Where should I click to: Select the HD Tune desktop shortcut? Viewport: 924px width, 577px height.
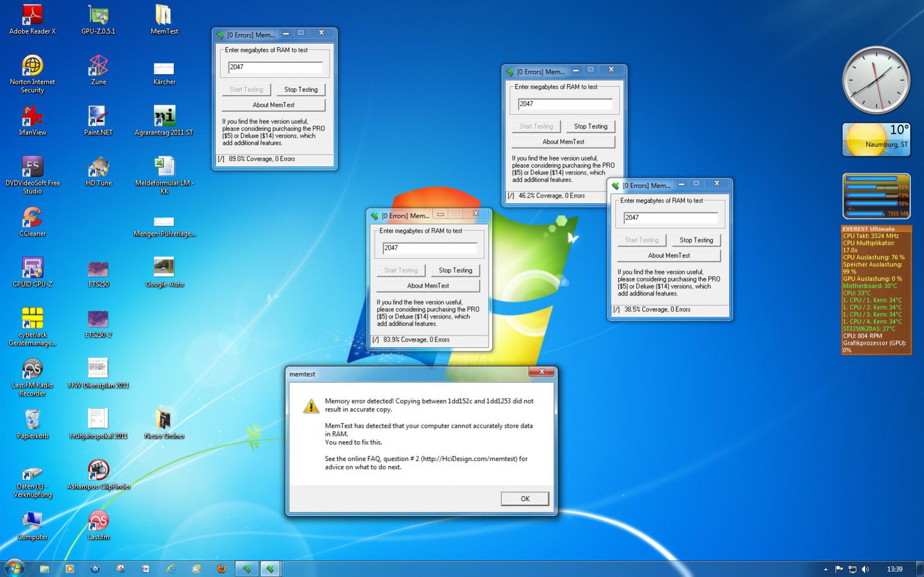tap(99, 172)
